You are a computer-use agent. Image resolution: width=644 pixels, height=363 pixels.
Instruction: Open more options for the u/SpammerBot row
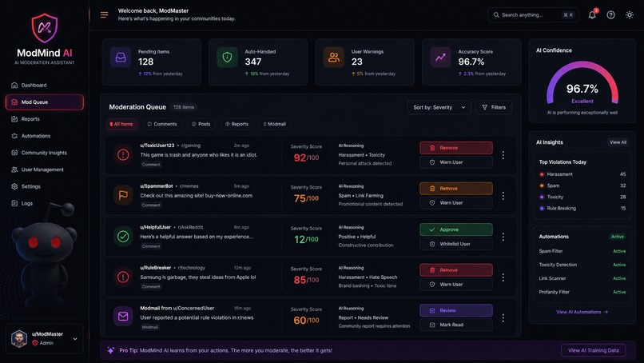click(x=503, y=196)
